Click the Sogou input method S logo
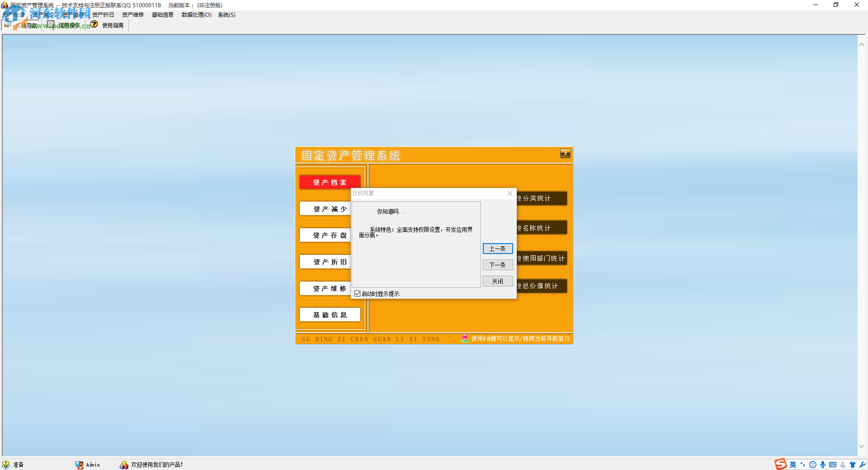This screenshot has height=470, width=868. (781, 464)
